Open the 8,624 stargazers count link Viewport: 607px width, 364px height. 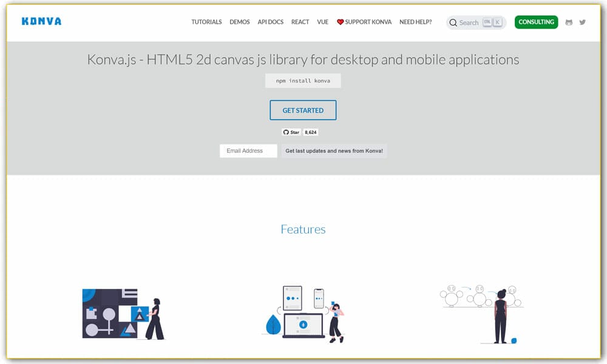click(311, 132)
